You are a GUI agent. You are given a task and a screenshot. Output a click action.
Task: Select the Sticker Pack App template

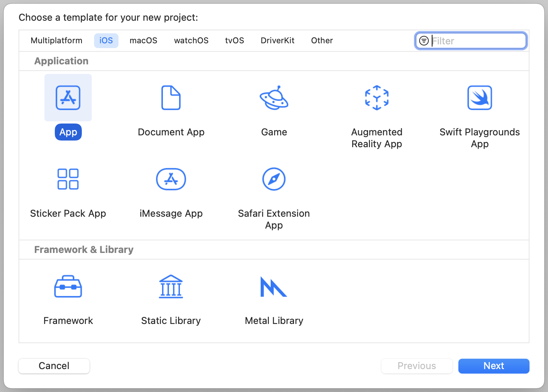coord(68,179)
